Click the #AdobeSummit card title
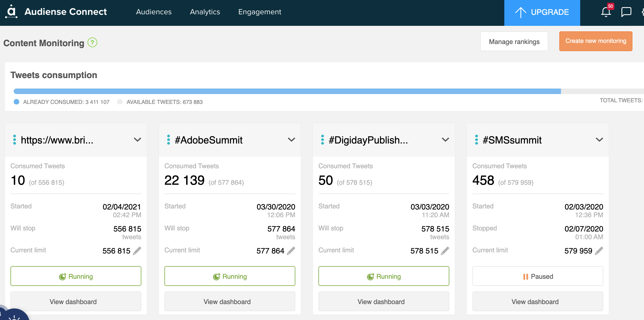The height and width of the screenshot is (320, 644). click(x=209, y=140)
